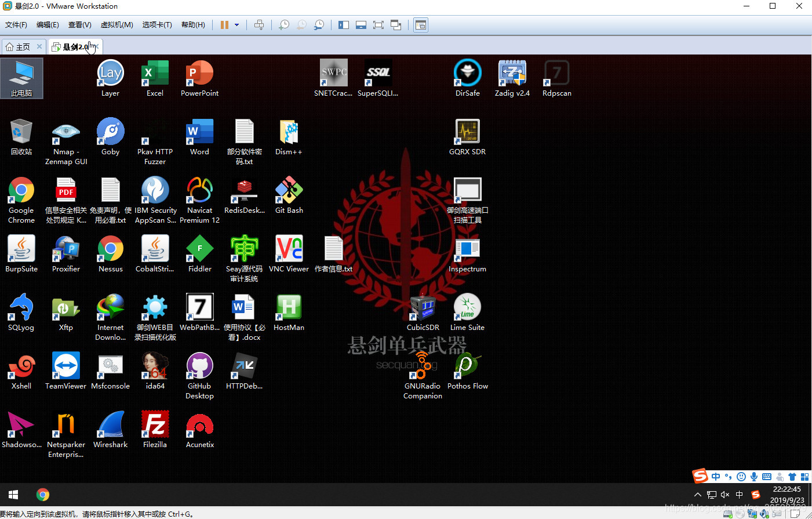Open Chrome from the guest taskbar
Image resolution: width=812 pixels, height=519 pixels.
(x=43, y=495)
